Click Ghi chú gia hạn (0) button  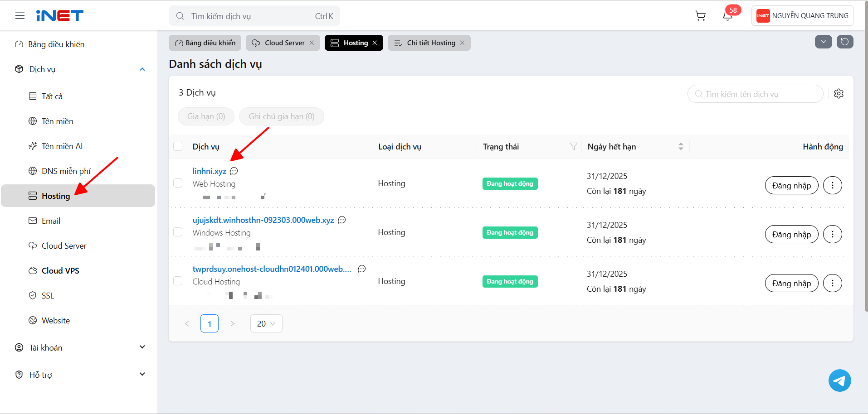(x=281, y=116)
